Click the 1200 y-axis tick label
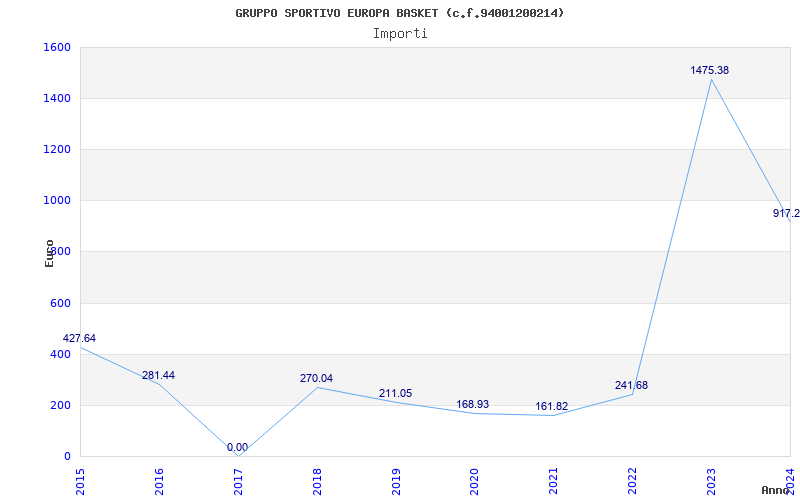 point(57,149)
